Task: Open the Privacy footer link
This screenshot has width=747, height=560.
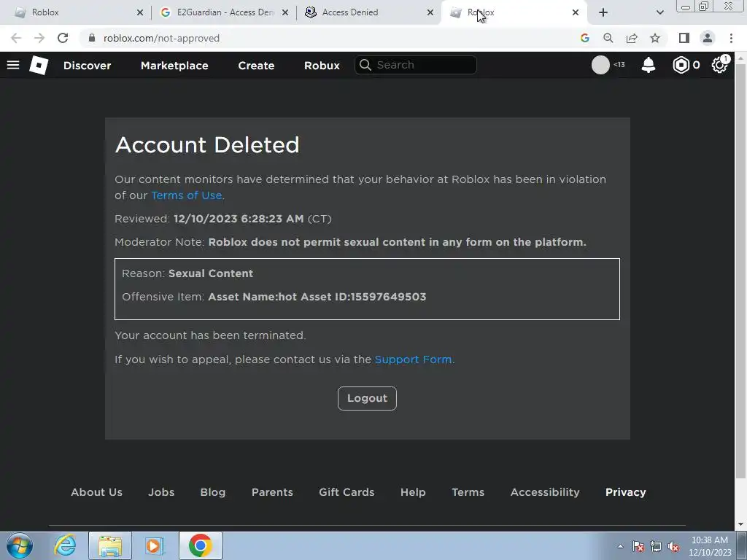Action: 625,492
